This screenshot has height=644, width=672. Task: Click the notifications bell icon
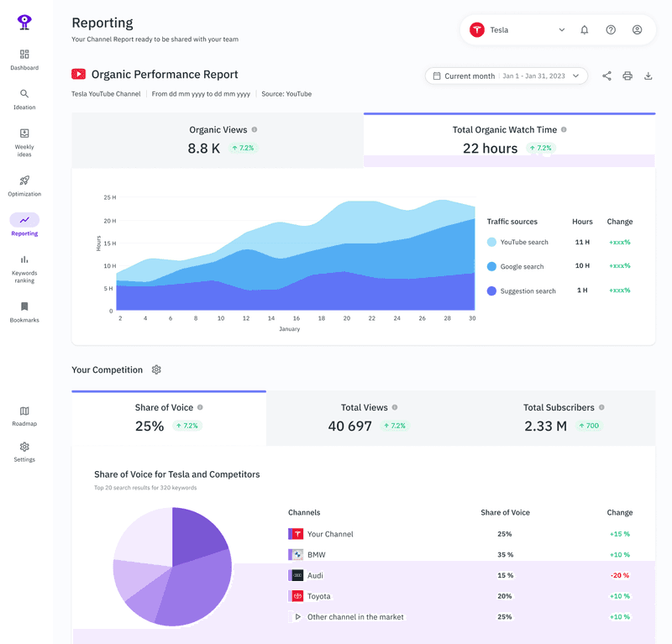click(x=584, y=30)
